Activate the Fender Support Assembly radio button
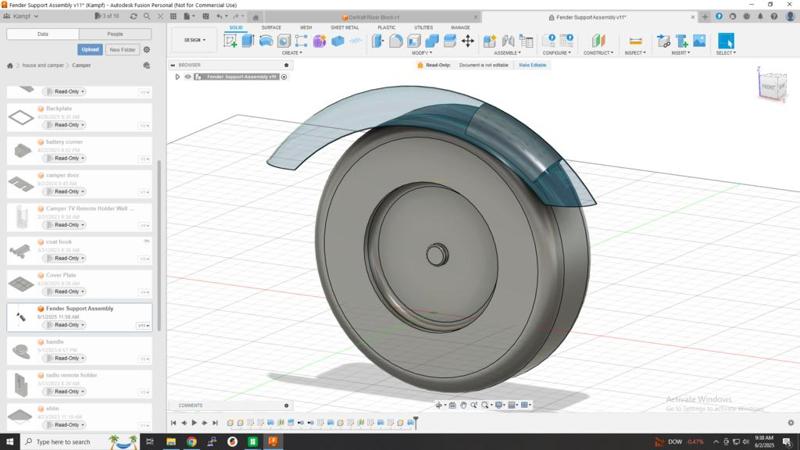Image resolution: width=800 pixels, height=450 pixels. 284,77
